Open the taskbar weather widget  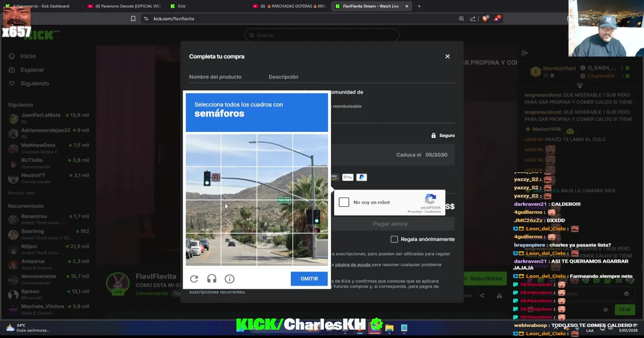pos(27,328)
